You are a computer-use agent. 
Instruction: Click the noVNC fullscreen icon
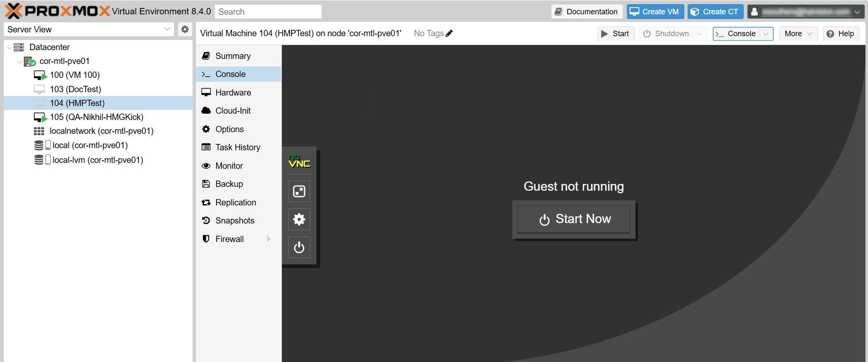tap(299, 192)
